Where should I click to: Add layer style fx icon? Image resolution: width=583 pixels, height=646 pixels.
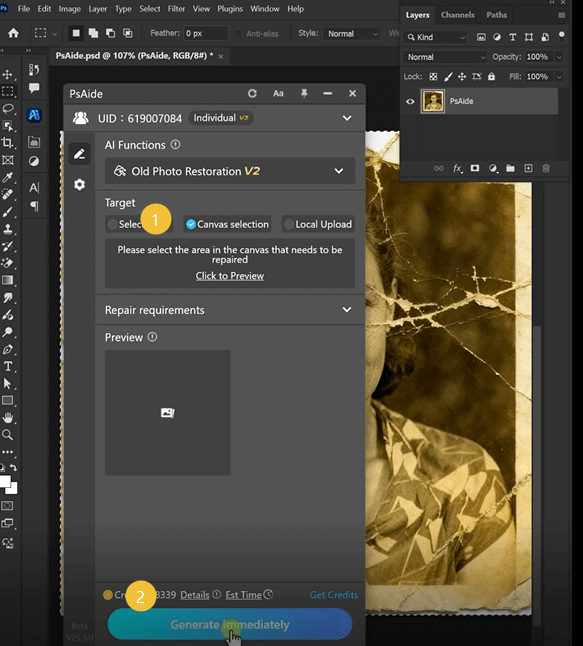[x=457, y=168]
